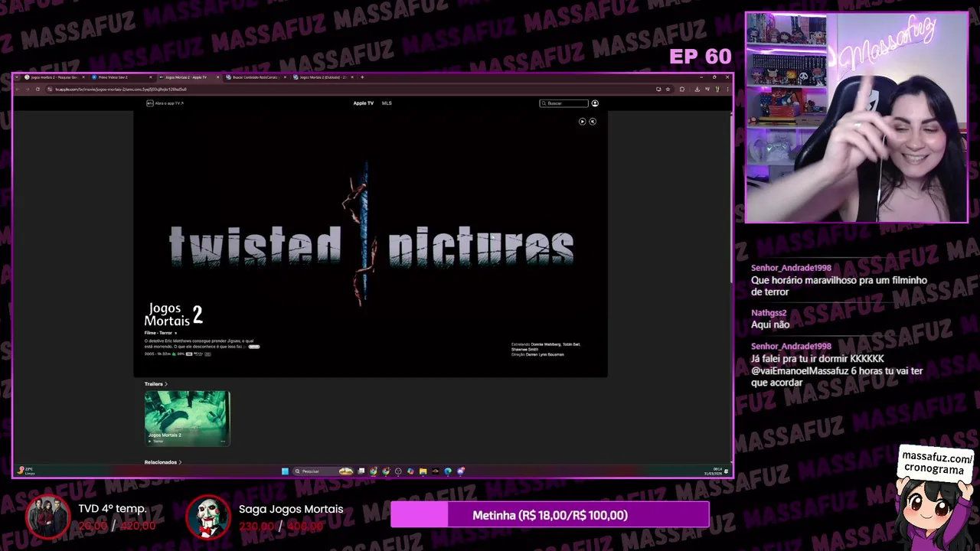Viewport: 980px width, 551px height.
Task: Open the Windows Start button
Action: [285, 471]
